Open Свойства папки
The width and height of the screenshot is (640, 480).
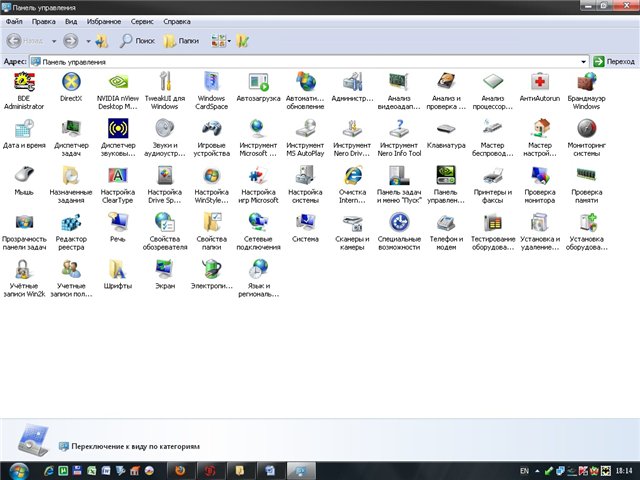coord(211,231)
